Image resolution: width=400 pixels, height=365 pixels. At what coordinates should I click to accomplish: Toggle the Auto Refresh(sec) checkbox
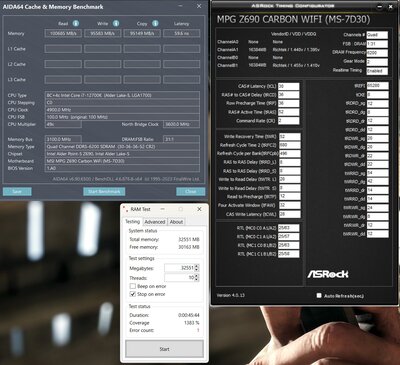pos(319,295)
